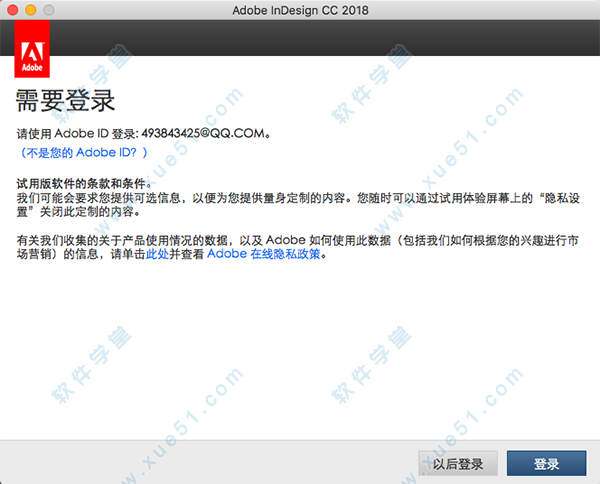Minimize the window with the yellow button
Screen dimensions: 600x484
point(31,10)
